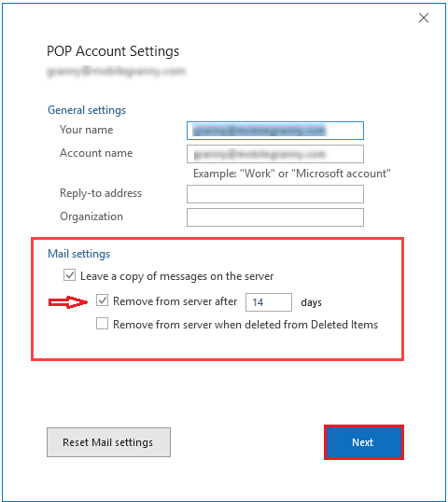Click the Organization label
The width and height of the screenshot is (448, 502).
[91, 216]
